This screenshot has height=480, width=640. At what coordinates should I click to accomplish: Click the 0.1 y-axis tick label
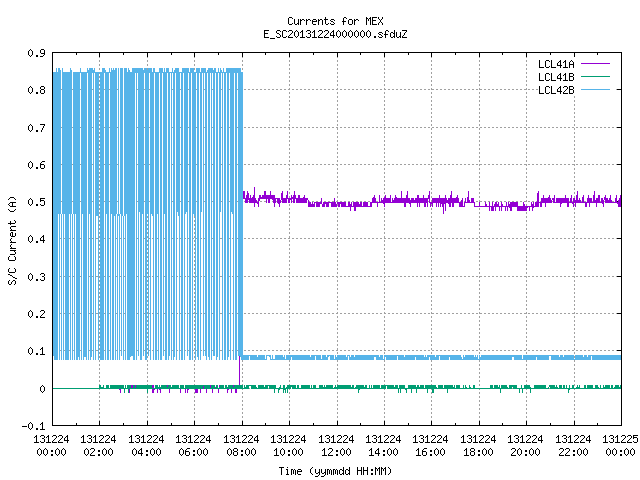click(x=36, y=351)
